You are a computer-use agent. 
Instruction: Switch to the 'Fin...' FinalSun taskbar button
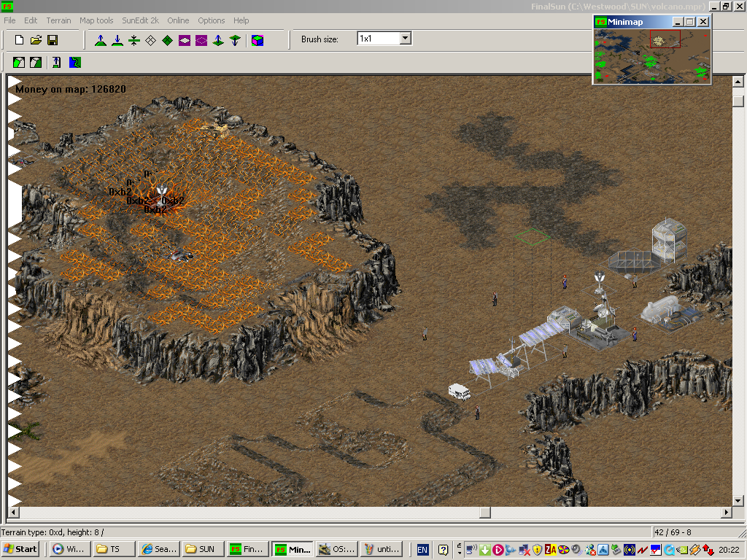pyautogui.click(x=247, y=549)
